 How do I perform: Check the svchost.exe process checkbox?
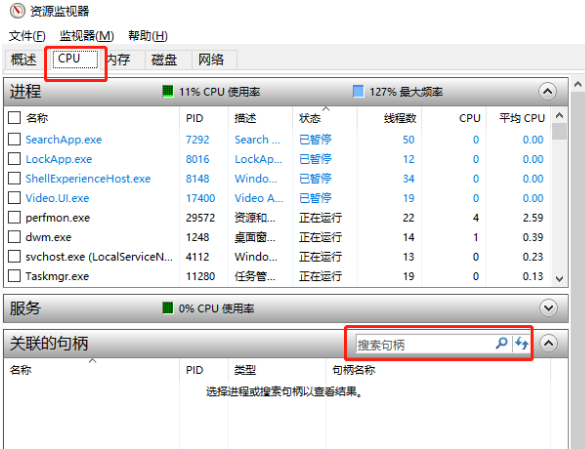pyautogui.click(x=14, y=256)
